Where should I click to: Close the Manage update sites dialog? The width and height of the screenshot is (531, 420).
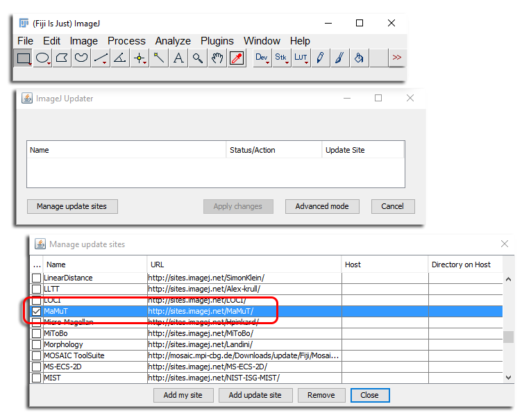pos(370,395)
